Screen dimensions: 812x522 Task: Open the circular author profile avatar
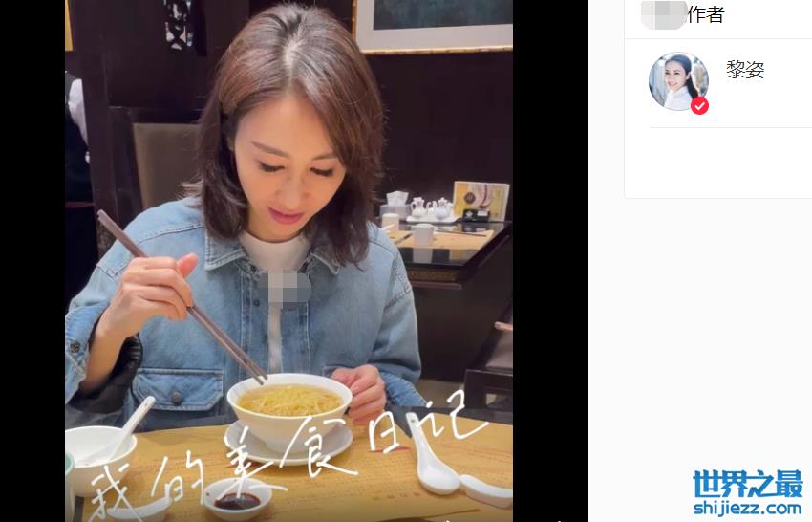678,81
